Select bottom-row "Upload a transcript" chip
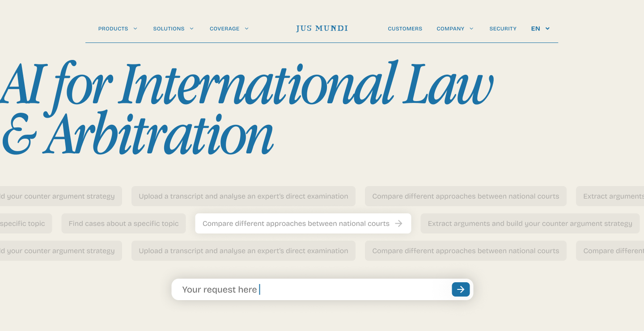Screen dimensions: 644x331 (x=243, y=250)
